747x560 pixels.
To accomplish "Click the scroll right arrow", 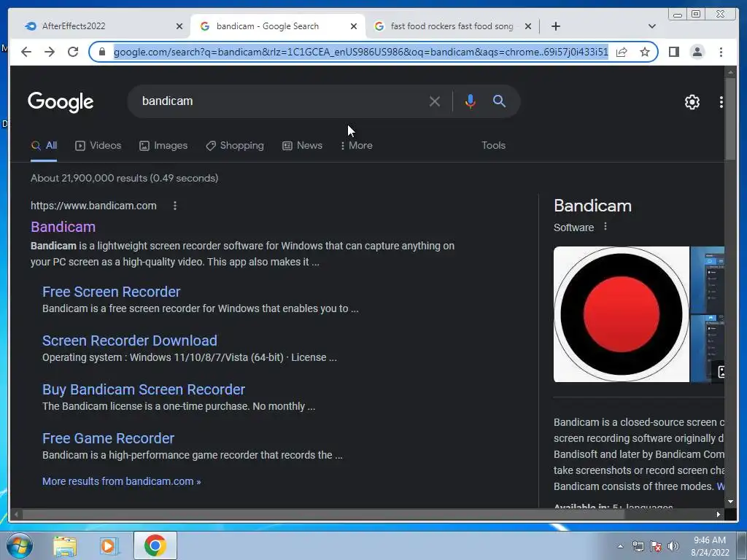I will click(719, 514).
